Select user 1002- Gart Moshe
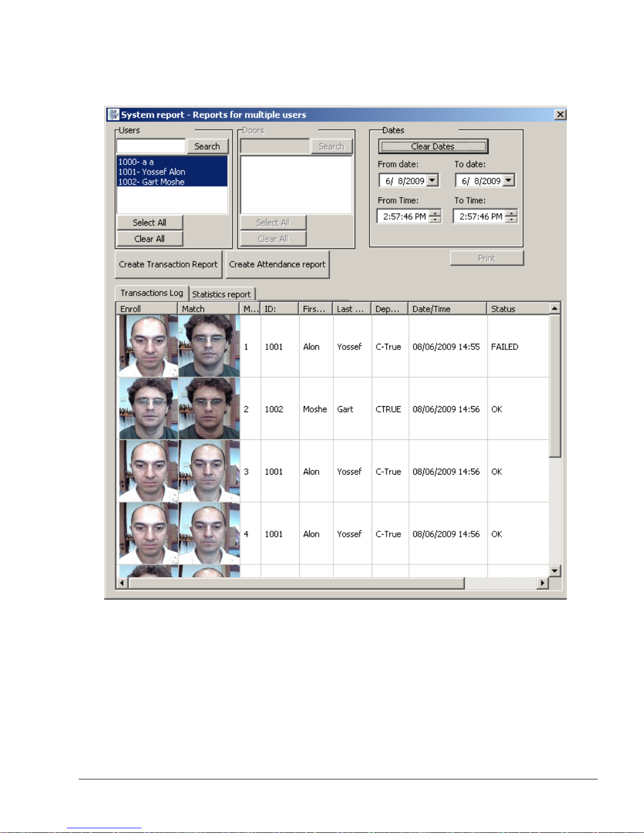 172,182
